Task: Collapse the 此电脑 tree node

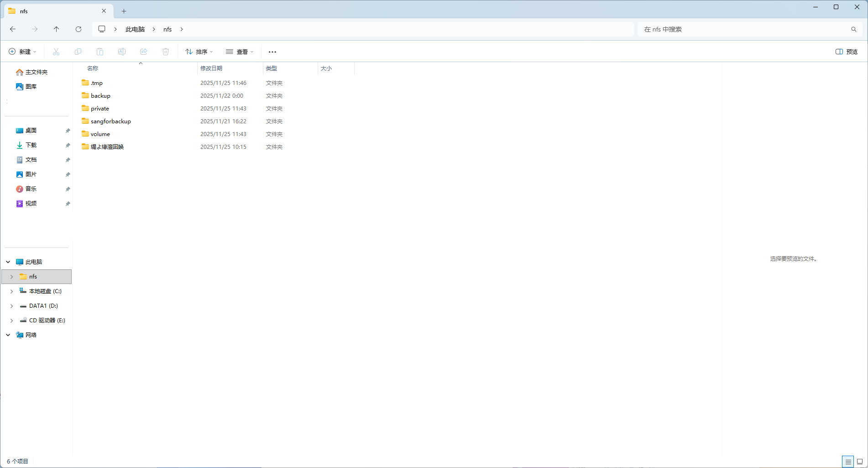Action: (8, 262)
